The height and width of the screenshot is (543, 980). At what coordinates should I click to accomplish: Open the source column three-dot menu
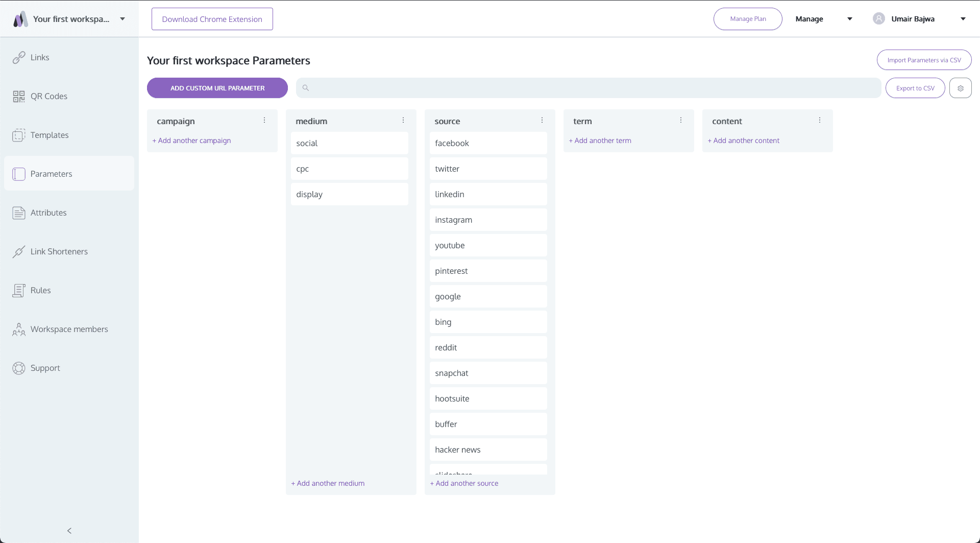click(542, 120)
